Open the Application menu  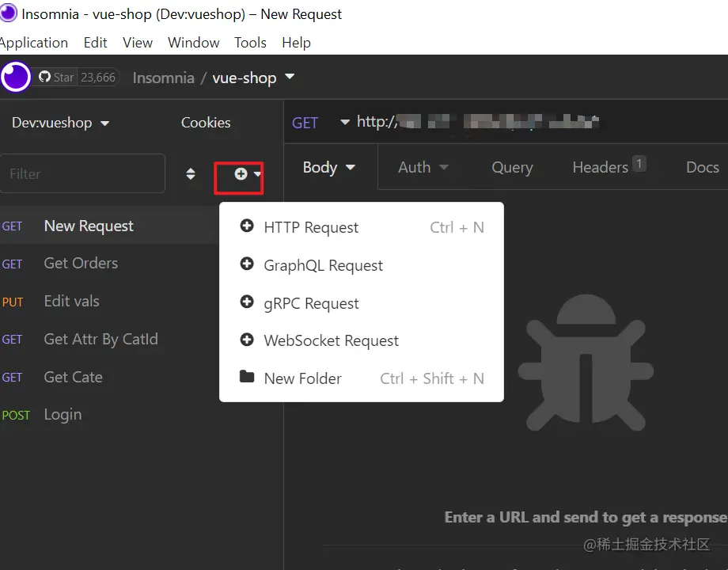tap(33, 43)
